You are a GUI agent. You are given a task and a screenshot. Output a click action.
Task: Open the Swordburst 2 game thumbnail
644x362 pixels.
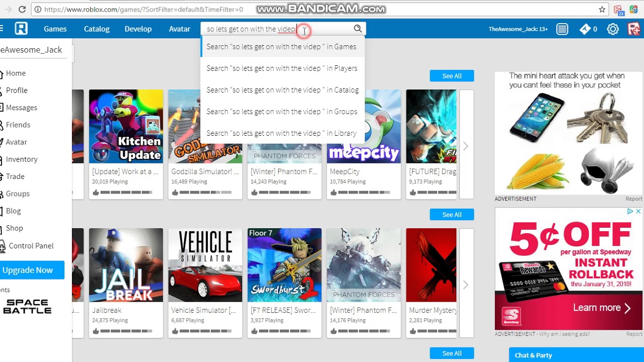284,265
